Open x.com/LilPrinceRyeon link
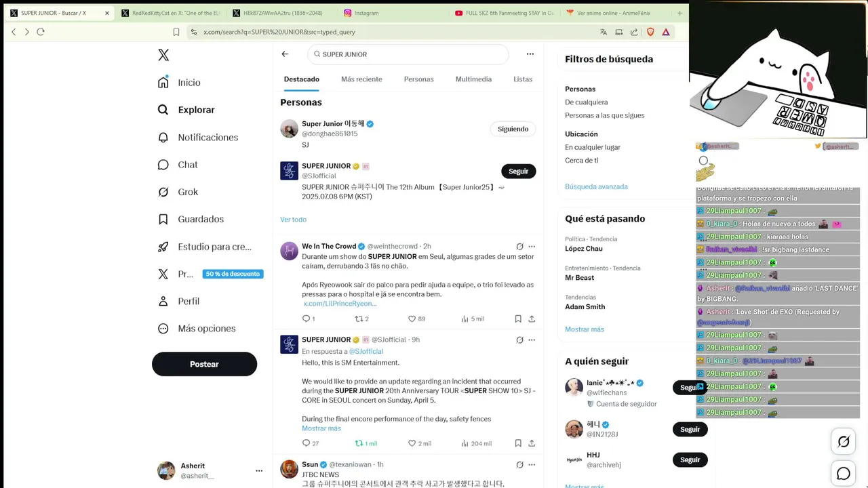Image resolution: width=868 pixels, height=488 pixels. coord(340,304)
